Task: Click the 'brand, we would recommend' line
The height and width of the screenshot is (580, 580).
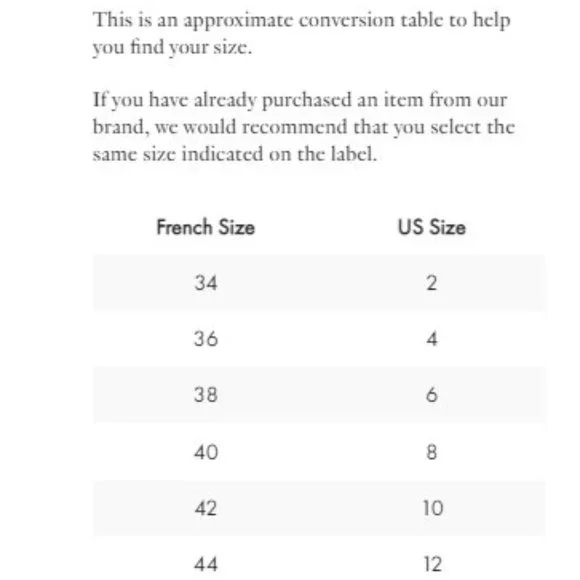Action: pyautogui.click(x=304, y=128)
